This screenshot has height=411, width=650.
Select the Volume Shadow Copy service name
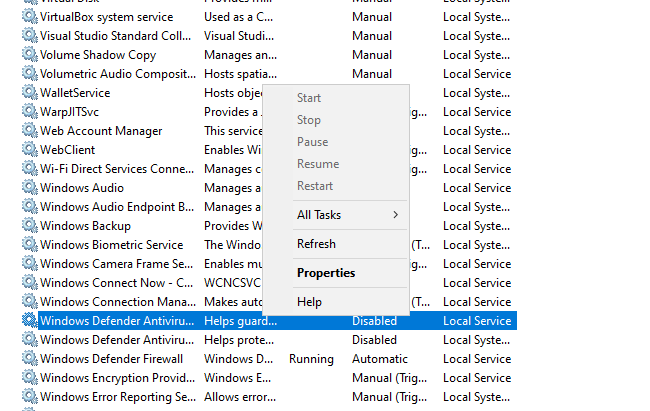click(x=98, y=55)
